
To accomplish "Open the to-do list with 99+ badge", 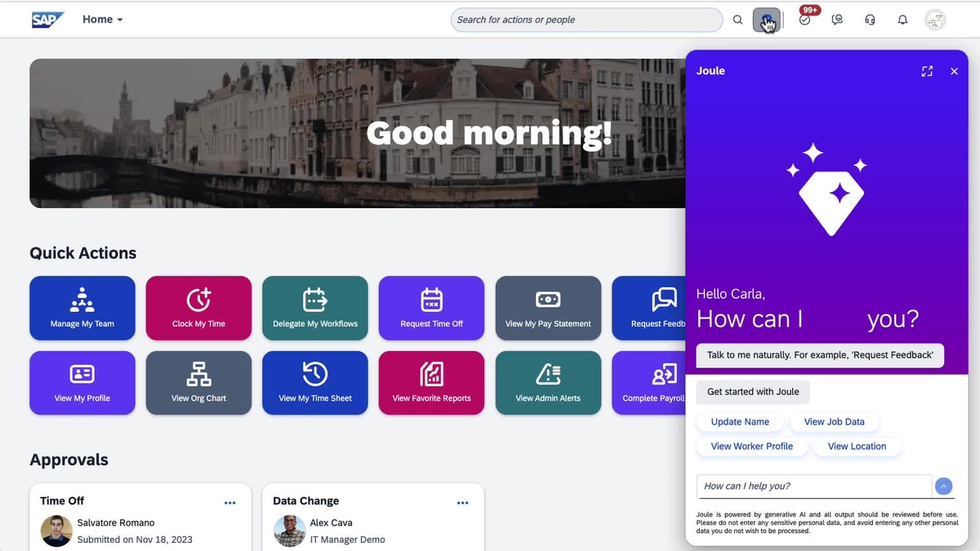I will tap(805, 20).
